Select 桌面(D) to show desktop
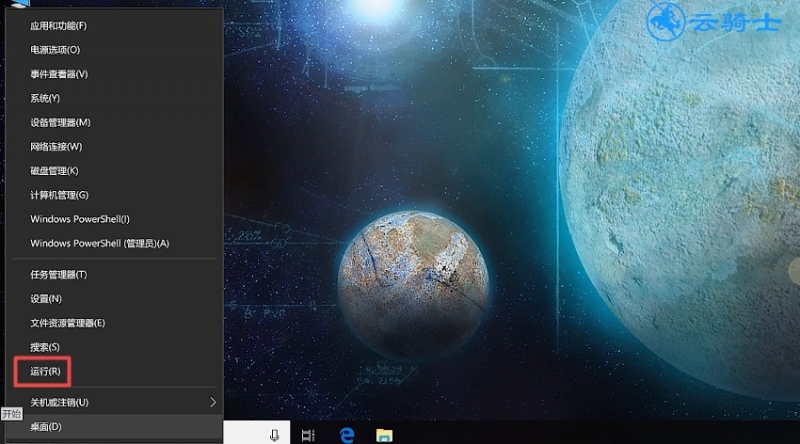Image resolution: width=800 pixels, height=444 pixels. pos(114,427)
